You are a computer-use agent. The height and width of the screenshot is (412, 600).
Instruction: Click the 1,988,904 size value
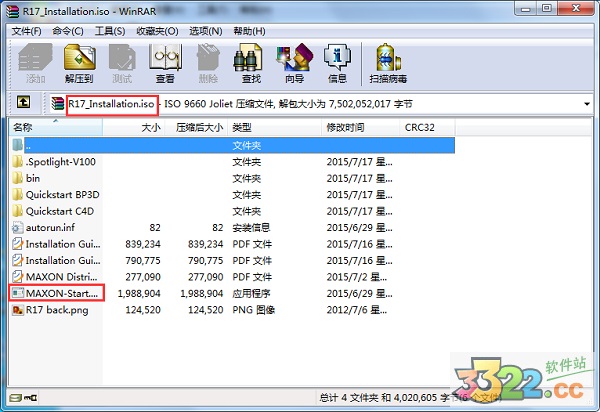(139, 293)
